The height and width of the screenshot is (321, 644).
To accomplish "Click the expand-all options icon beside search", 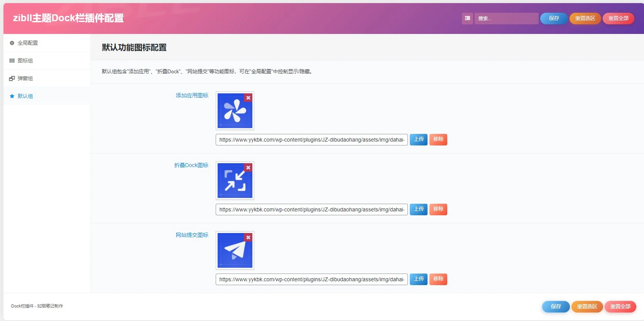I will pyautogui.click(x=467, y=18).
